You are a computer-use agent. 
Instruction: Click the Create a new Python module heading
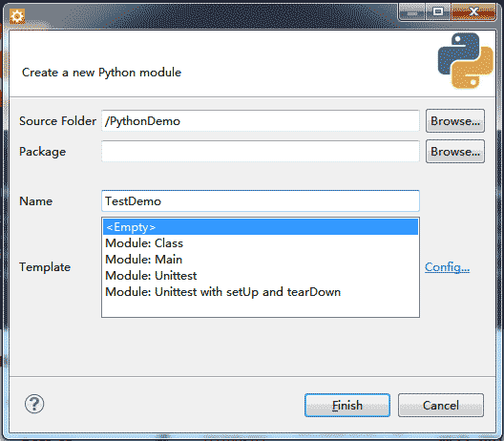click(x=101, y=73)
